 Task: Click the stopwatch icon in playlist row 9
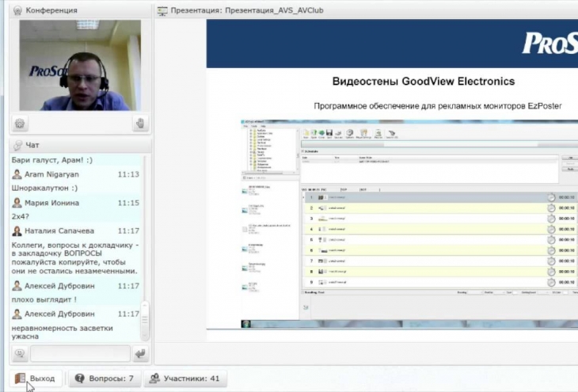[x=551, y=282]
